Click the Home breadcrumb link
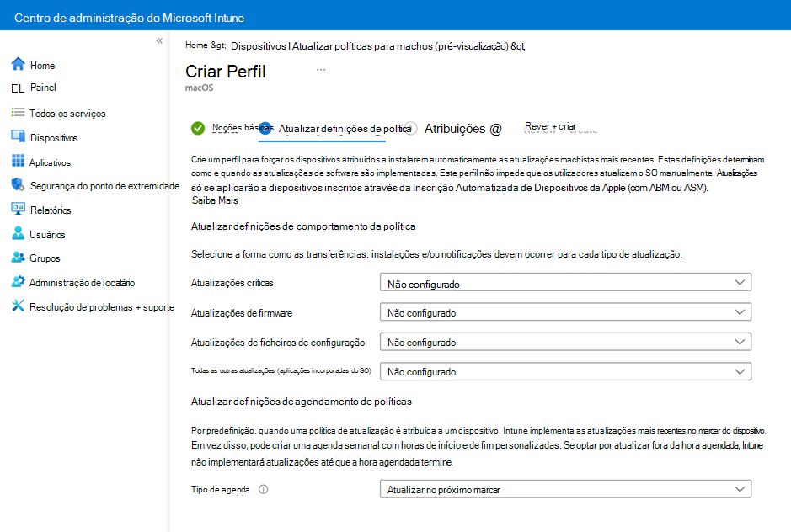Screen dimensions: 791x532 point(196,45)
